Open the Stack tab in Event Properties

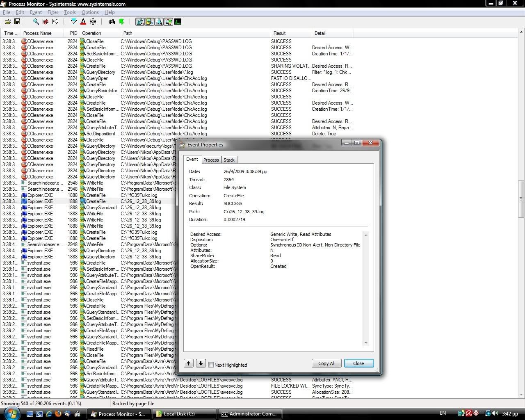pyautogui.click(x=229, y=160)
